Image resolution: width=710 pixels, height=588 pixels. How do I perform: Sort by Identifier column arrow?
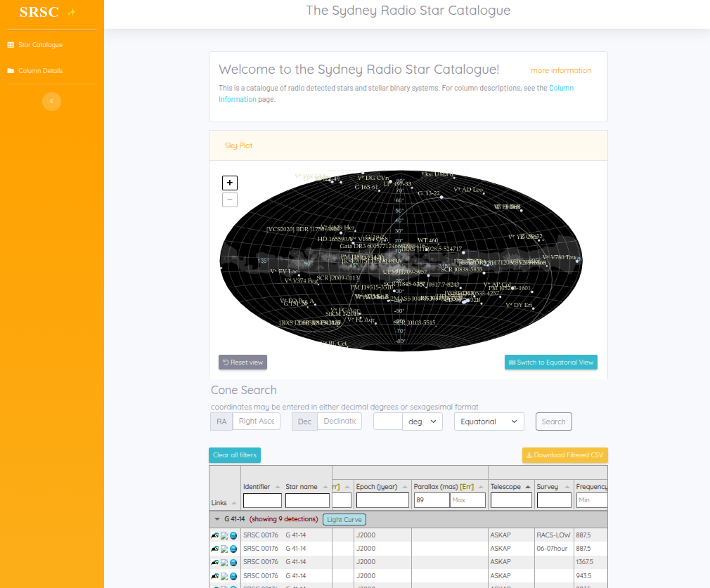278,487
